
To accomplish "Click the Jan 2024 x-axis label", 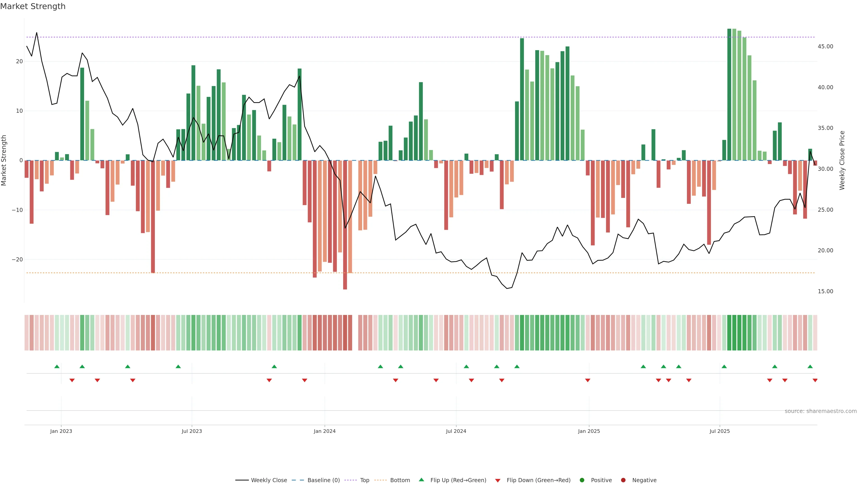I will (325, 431).
